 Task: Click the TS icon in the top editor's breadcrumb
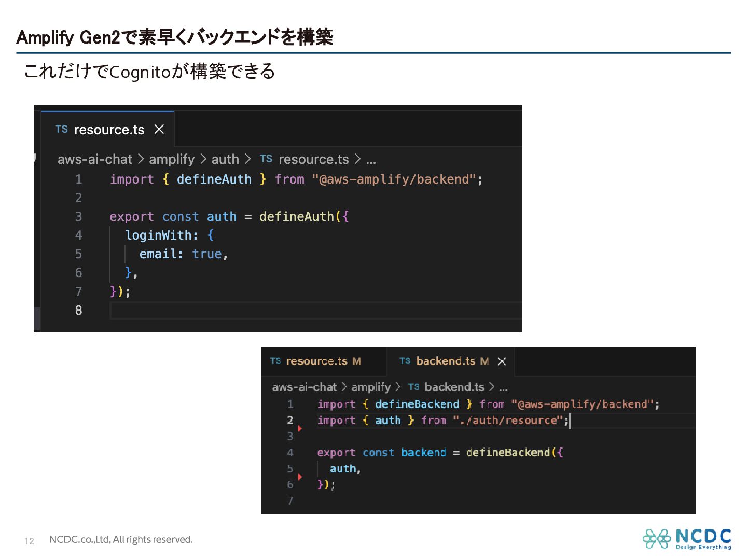tap(266, 159)
